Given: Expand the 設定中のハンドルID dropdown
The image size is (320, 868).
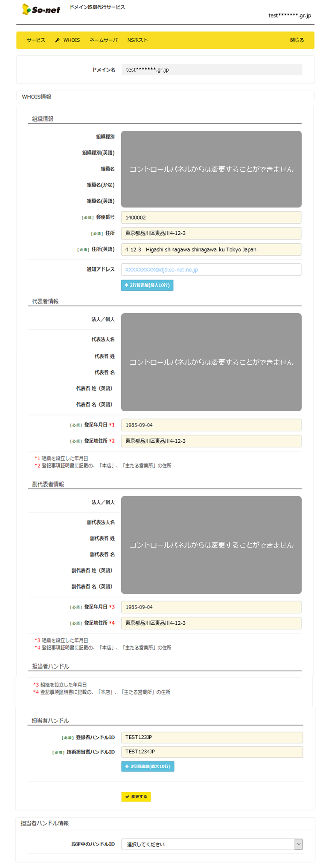Looking at the screenshot, I should pos(298,844).
